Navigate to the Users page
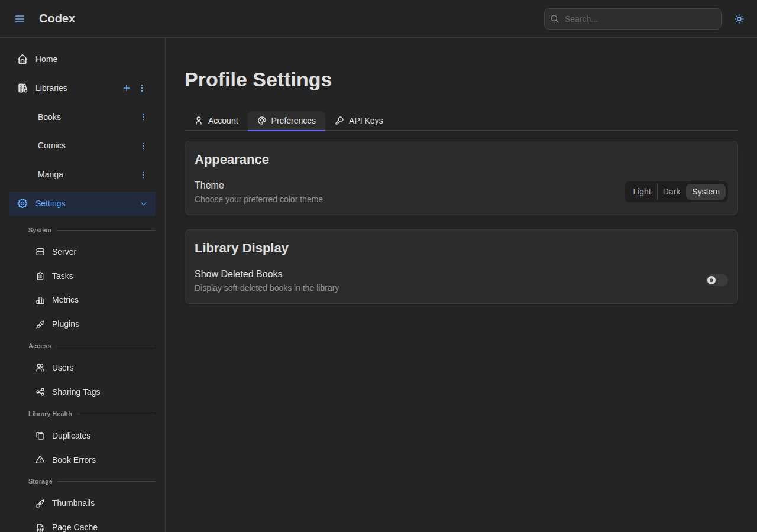This screenshot has width=757, height=532. 63,368
